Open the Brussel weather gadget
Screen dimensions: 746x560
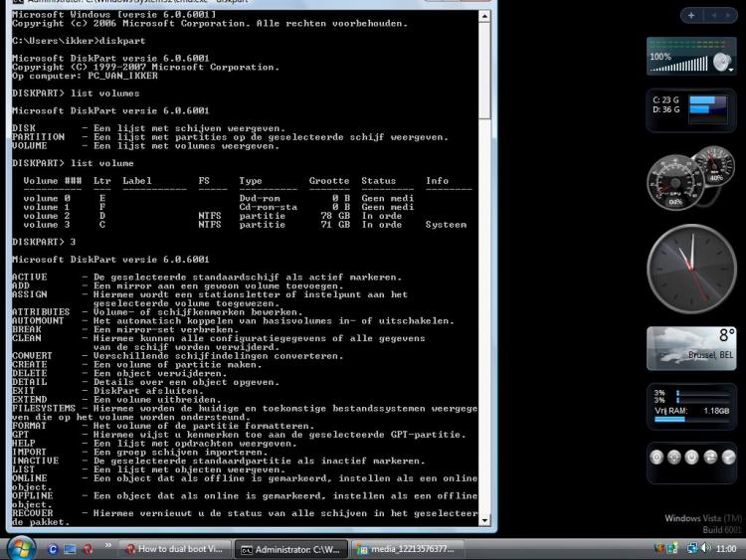(691, 348)
